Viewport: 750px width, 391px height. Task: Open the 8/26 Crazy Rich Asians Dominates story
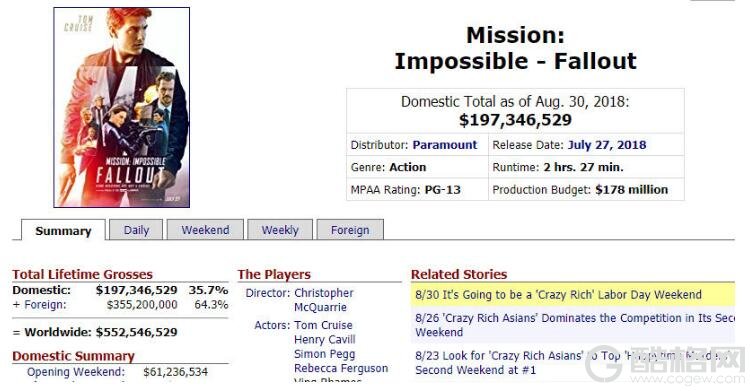click(x=574, y=325)
